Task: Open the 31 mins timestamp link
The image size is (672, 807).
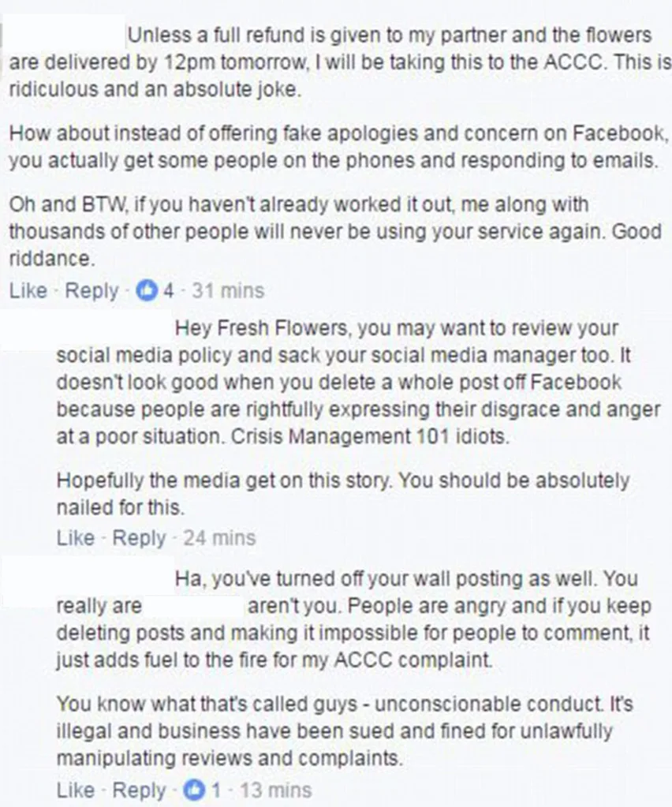Action: 229,291
